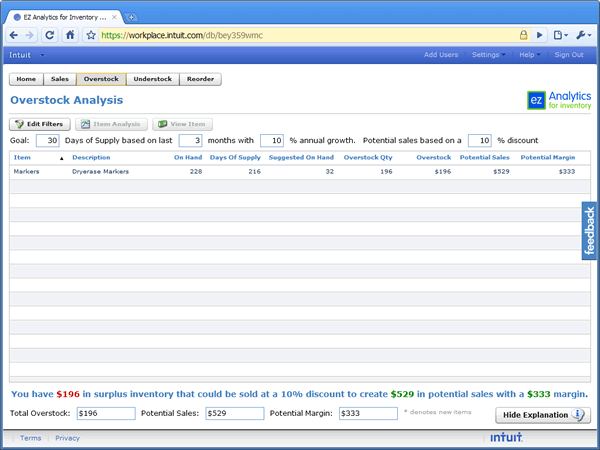Switch to the Sales tab
600x450 pixels.
[60, 79]
